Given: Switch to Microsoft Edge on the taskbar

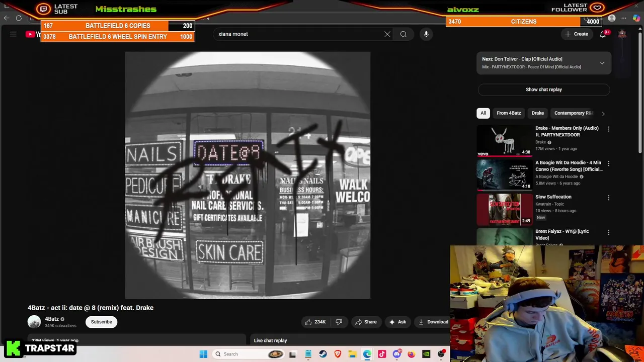Looking at the screenshot, I should click(367, 354).
